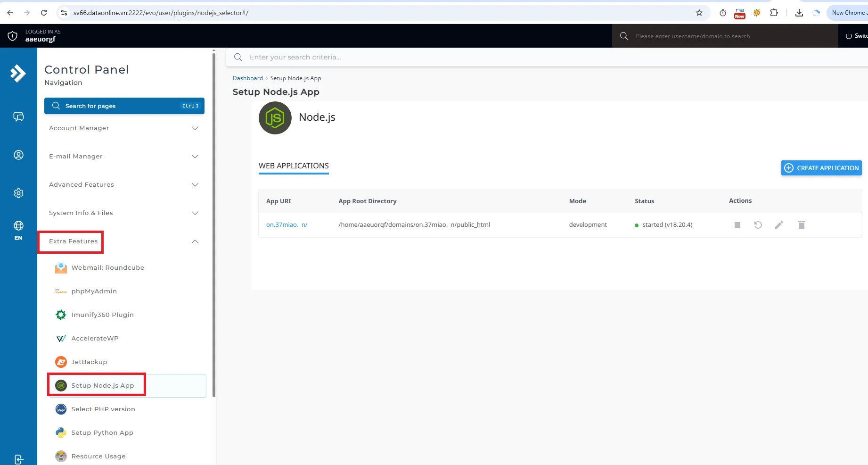The height and width of the screenshot is (465, 868).
Task: Change language via the EN globe icon
Action: click(18, 230)
